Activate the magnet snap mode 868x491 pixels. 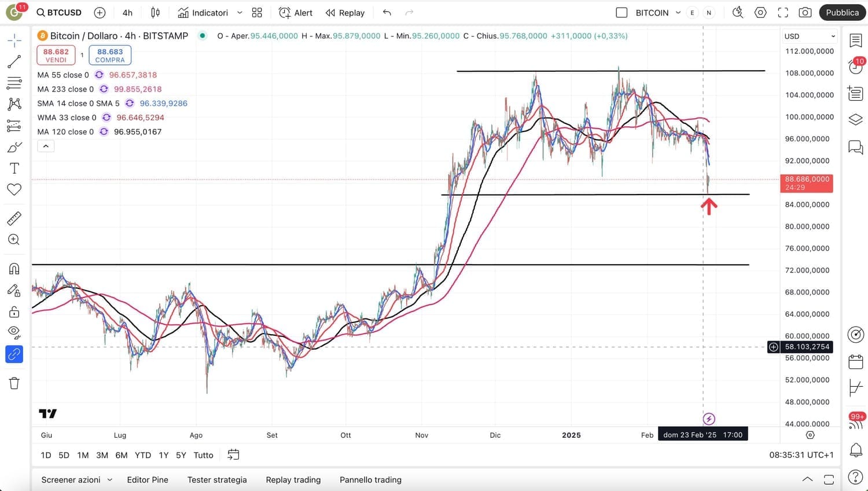14,269
